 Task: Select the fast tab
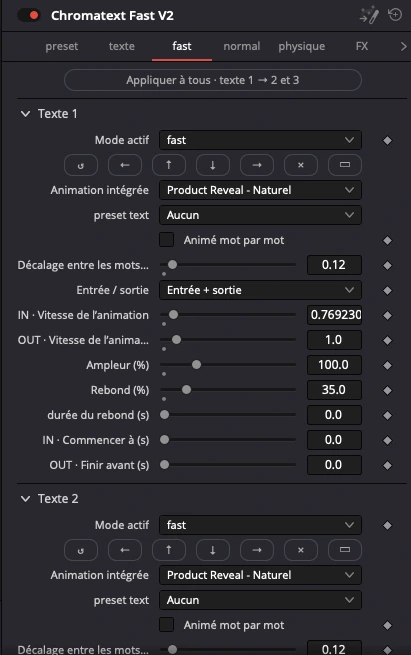pos(182,46)
